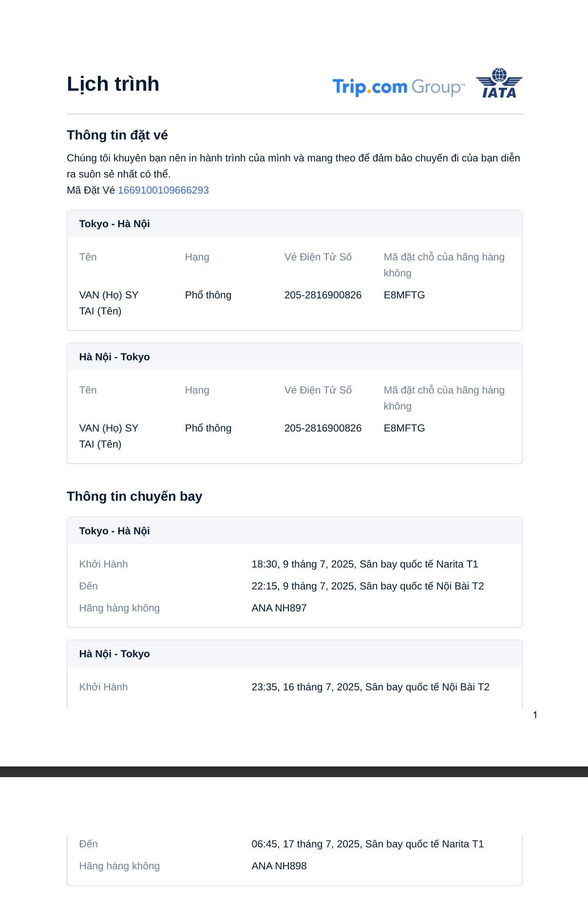This screenshot has width=588, height=901.
Task: Click the page number 1 marker
Action: [x=535, y=715]
